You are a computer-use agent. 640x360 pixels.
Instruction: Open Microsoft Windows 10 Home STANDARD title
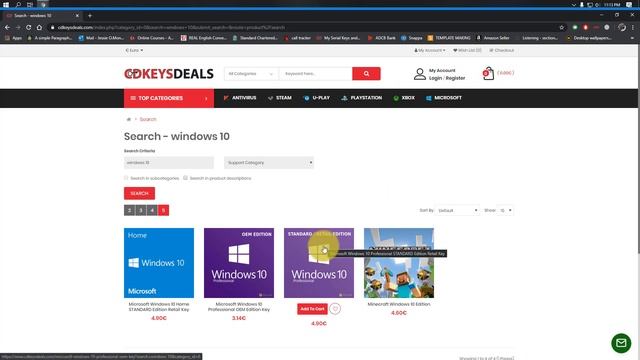click(159, 307)
